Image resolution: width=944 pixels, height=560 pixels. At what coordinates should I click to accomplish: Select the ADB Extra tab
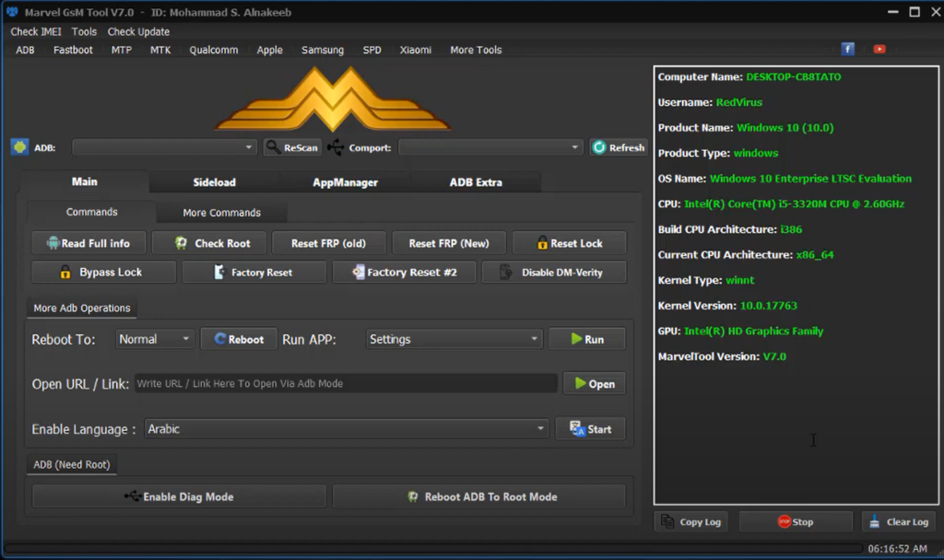pyautogui.click(x=476, y=182)
